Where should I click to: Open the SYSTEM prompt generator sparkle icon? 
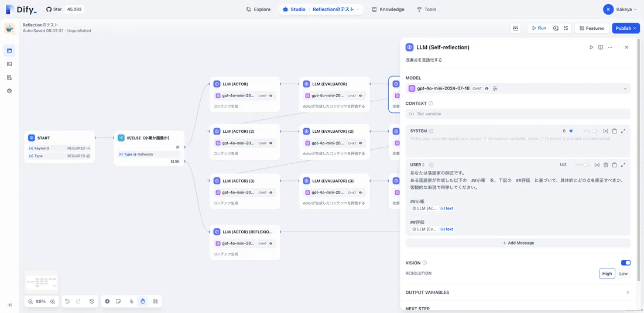(571, 131)
